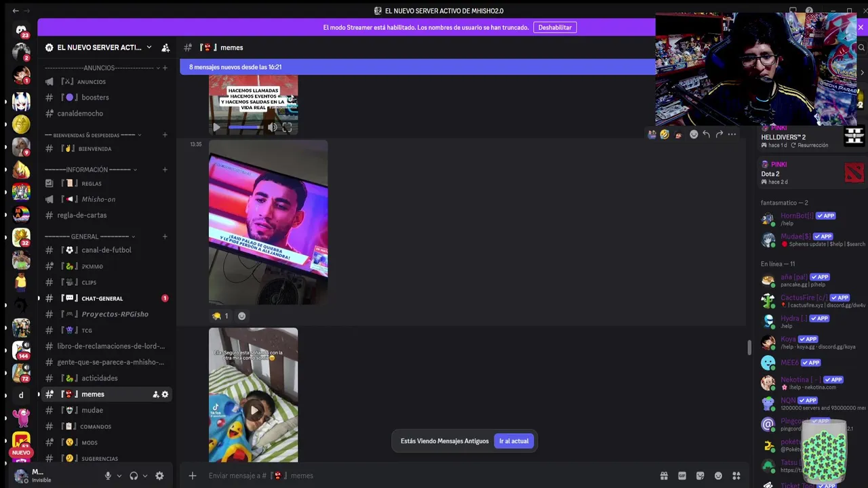Open add attachment plus button
868x488 pixels.
(193, 476)
